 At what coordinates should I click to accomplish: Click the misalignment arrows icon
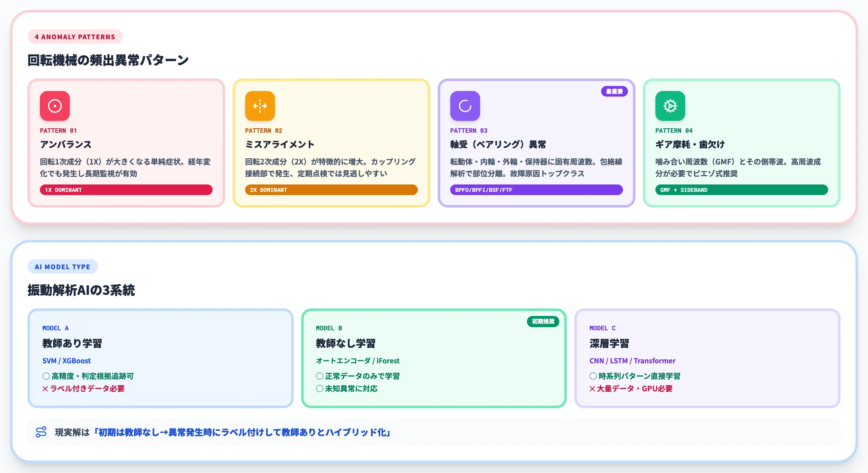[260, 106]
